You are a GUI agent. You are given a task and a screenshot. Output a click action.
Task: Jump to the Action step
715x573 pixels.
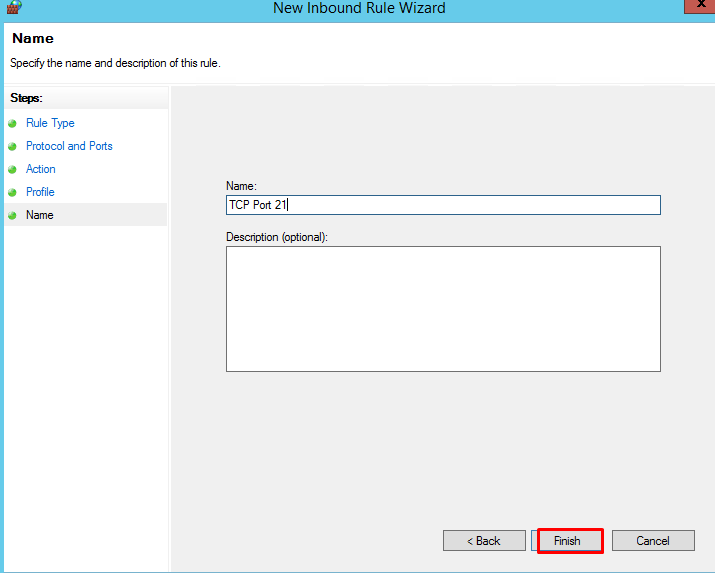[41, 169]
